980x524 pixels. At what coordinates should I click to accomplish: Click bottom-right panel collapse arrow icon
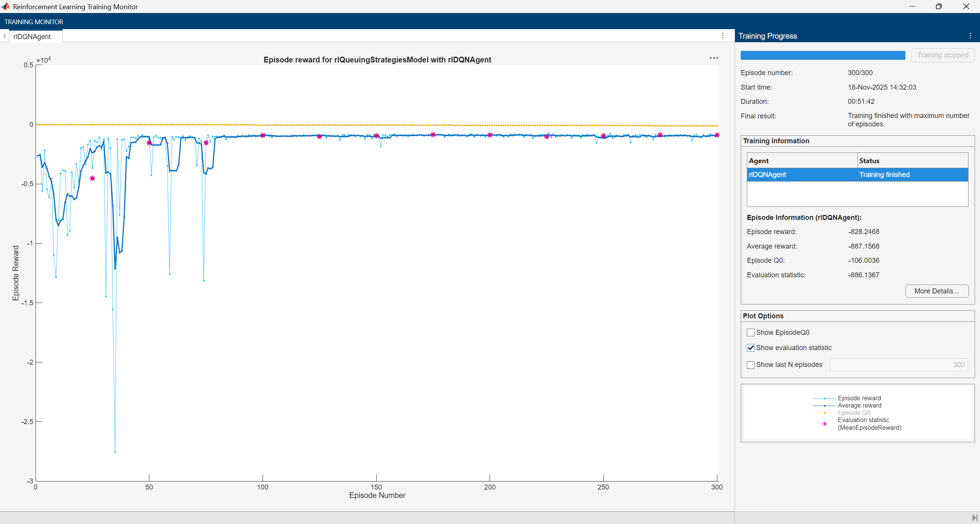coord(974,518)
